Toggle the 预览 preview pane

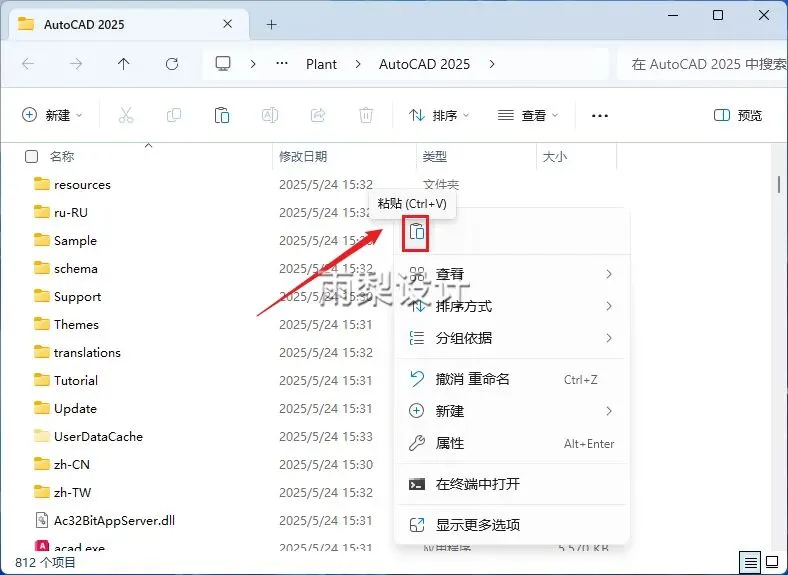[x=738, y=116]
